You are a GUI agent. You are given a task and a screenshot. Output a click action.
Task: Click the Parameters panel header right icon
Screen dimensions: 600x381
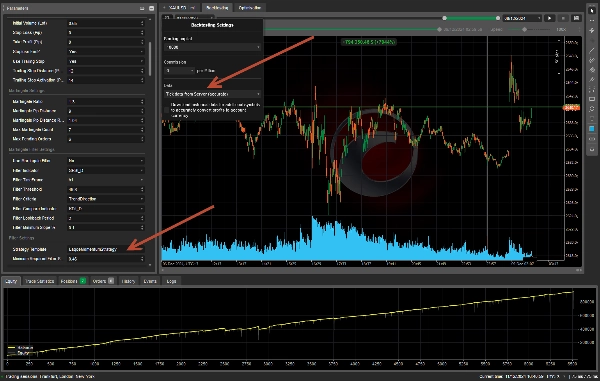(152, 8)
